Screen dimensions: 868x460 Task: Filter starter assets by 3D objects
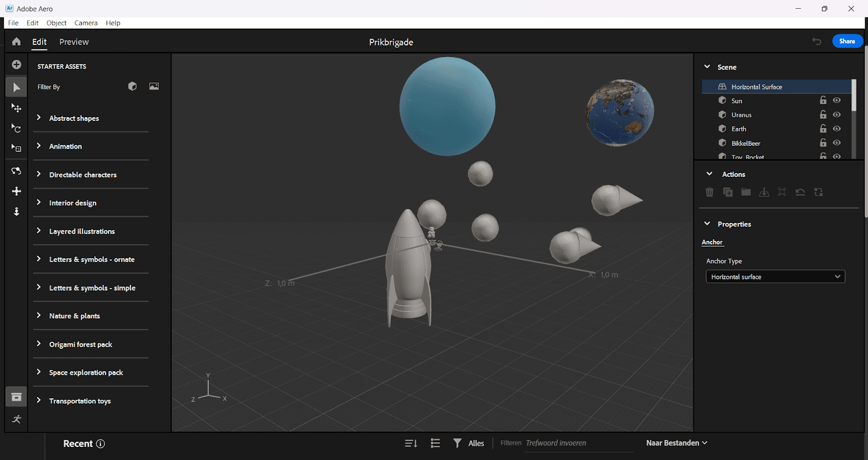pos(132,86)
